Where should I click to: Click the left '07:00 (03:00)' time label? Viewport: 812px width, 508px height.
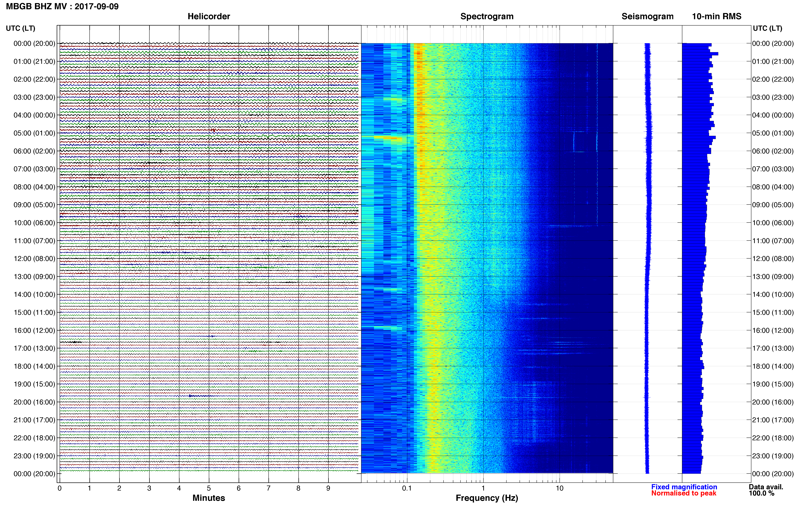34,169
